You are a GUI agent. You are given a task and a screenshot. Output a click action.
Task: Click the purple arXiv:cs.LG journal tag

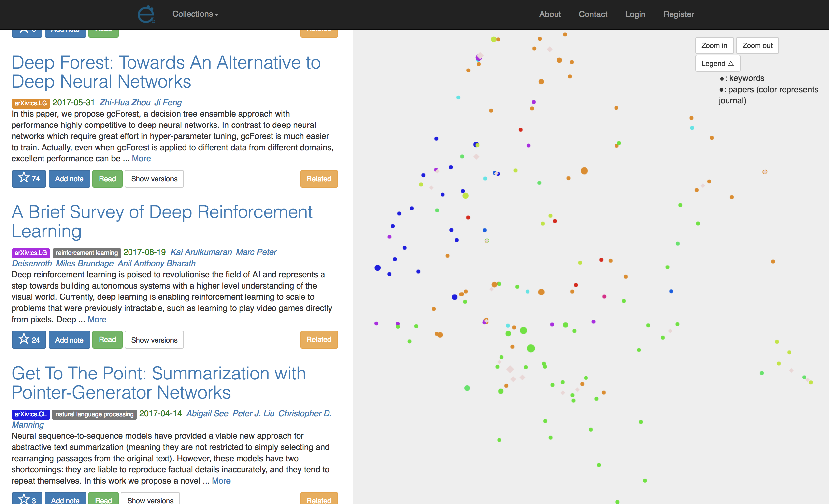coord(31,253)
